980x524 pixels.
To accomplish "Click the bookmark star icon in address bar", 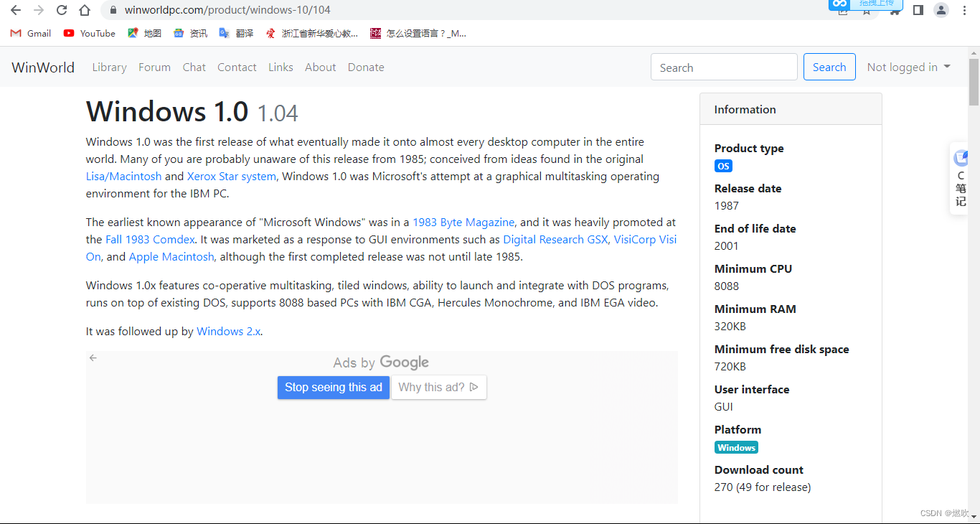I will pos(867,12).
